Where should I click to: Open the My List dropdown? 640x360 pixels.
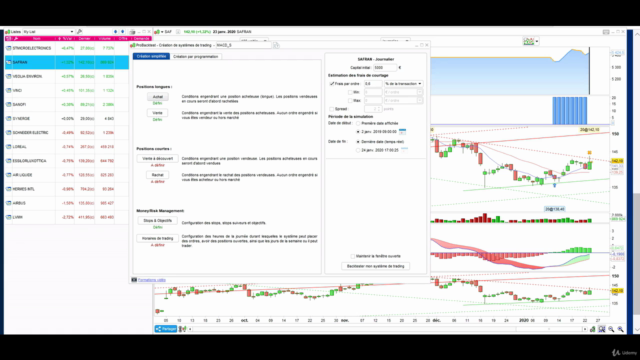pos(48,31)
